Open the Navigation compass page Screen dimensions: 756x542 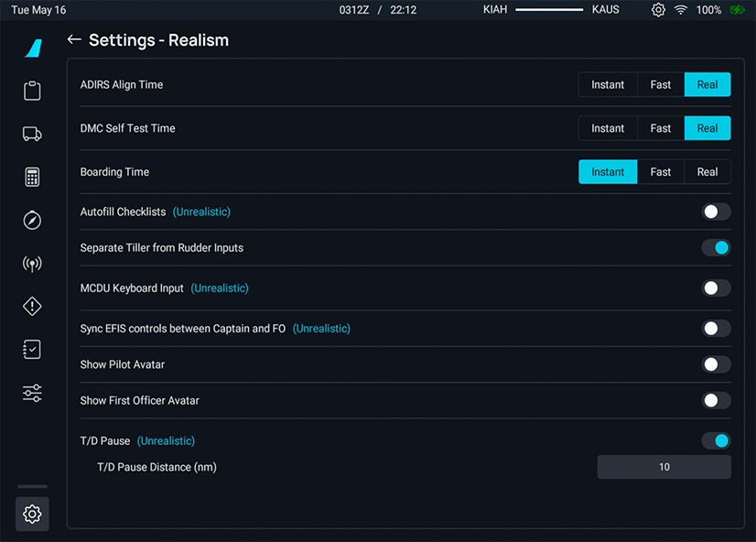[32, 221]
